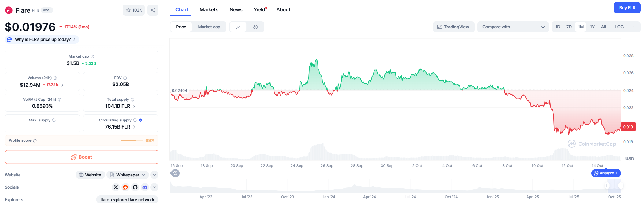The height and width of the screenshot is (203, 644).
Task: Open TradingView chart button
Action: pos(453,27)
